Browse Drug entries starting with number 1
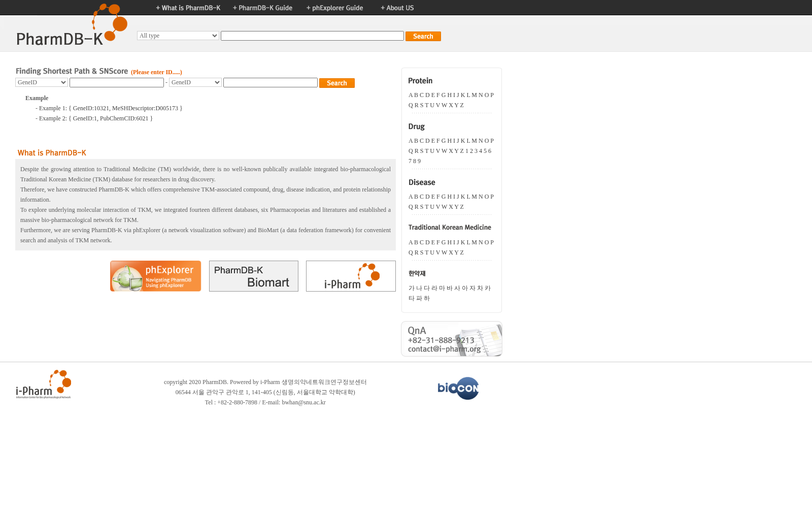This screenshot has width=812, height=508. click(467, 151)
